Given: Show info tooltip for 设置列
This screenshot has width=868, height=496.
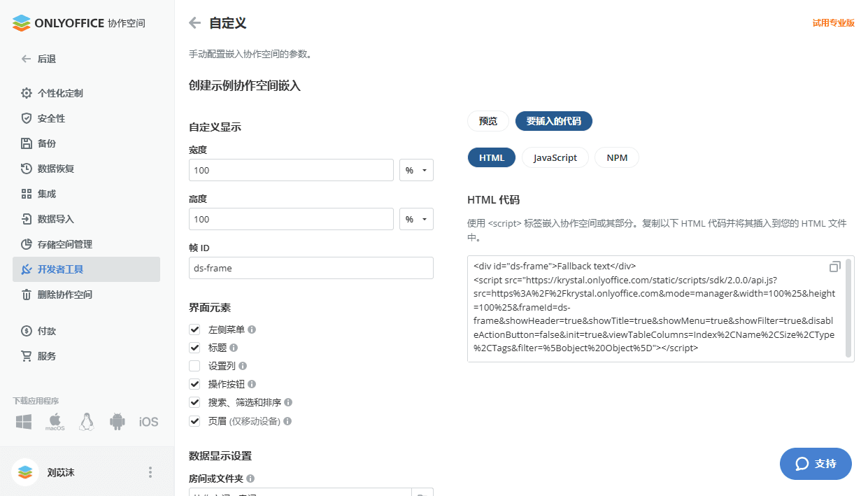Looking at the screenshot, I should pyautogui.click(x=243, y=366).
